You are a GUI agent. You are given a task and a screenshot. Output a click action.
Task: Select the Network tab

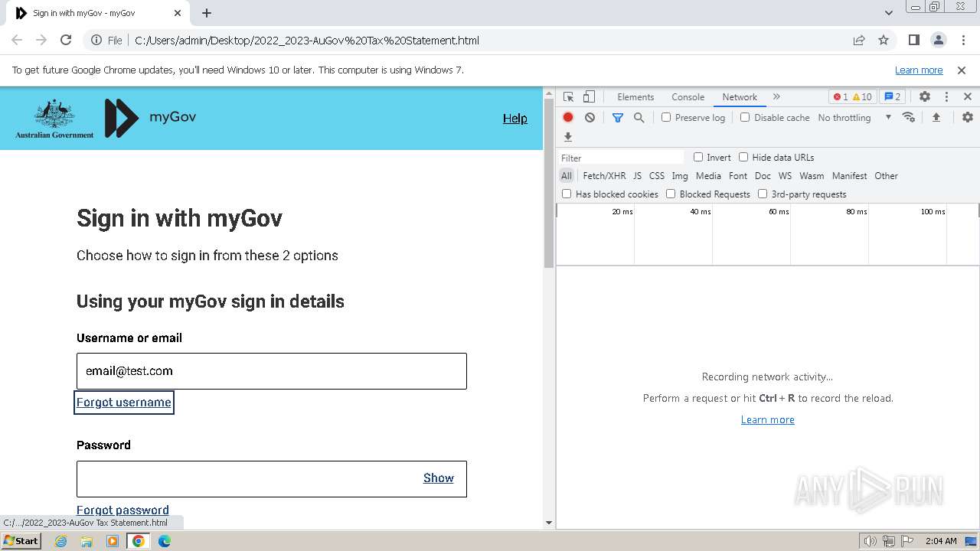[740, 97]
